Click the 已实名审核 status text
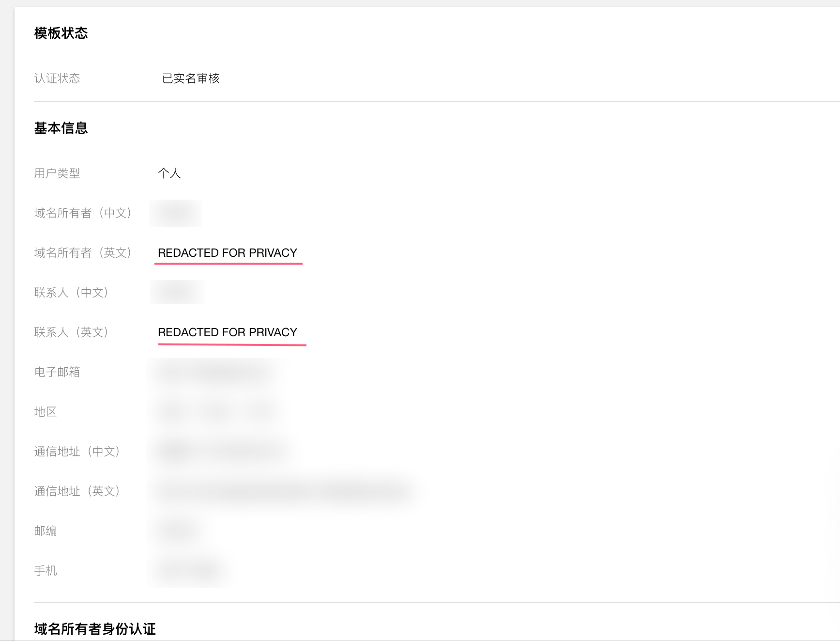 [191, 78]
